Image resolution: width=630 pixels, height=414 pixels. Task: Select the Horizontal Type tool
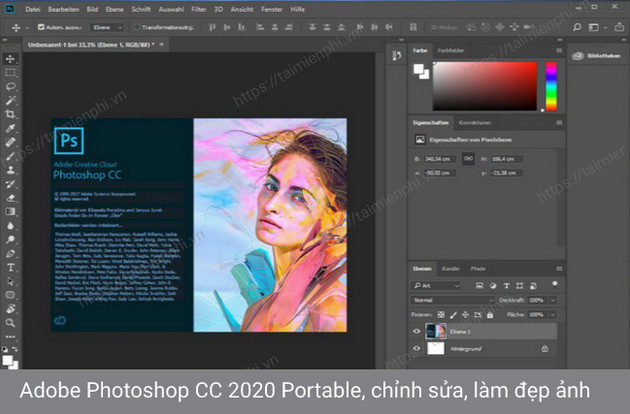click(10, 267)
